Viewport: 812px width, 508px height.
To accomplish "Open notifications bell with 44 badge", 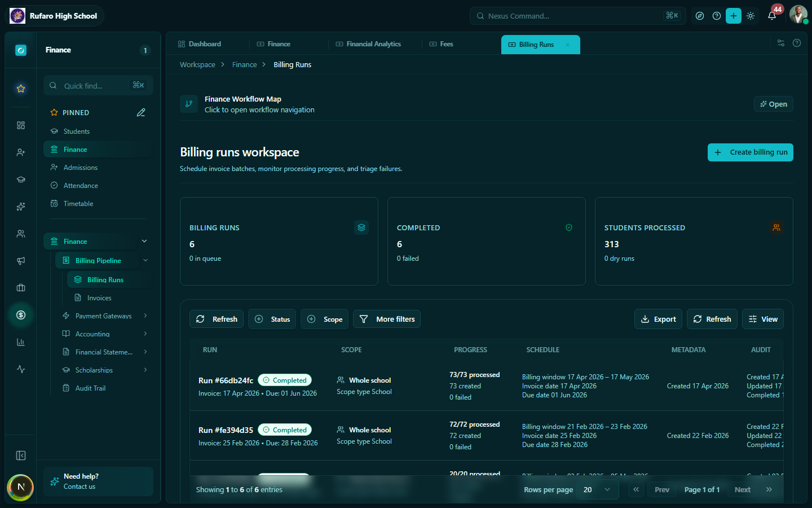I will [773, 15].
